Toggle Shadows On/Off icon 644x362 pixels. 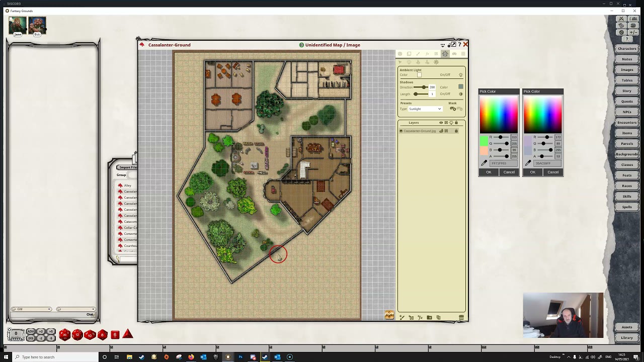(461, 94)
